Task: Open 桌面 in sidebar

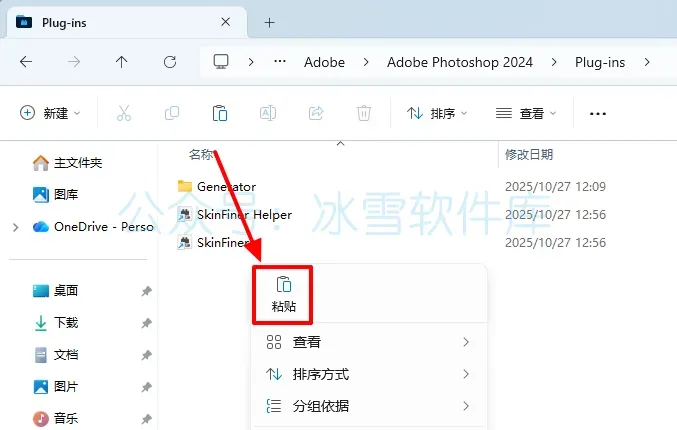Action: coord(55,291)
